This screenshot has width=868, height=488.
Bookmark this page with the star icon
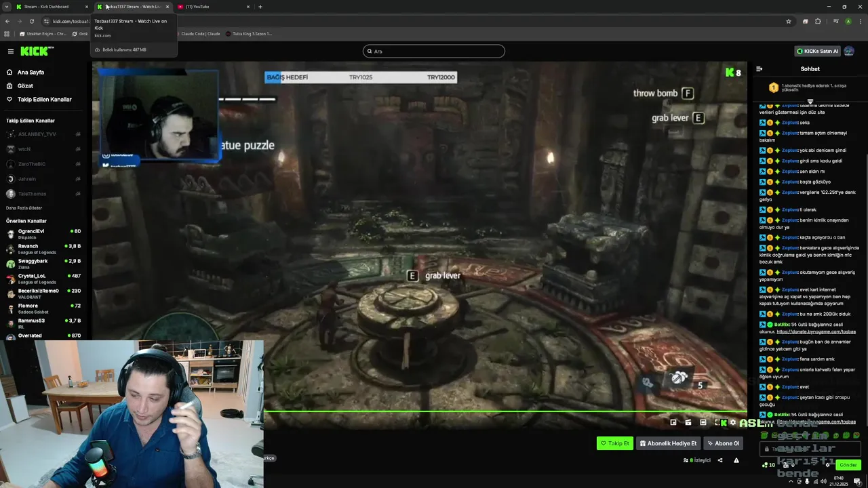tap(788, 21)
